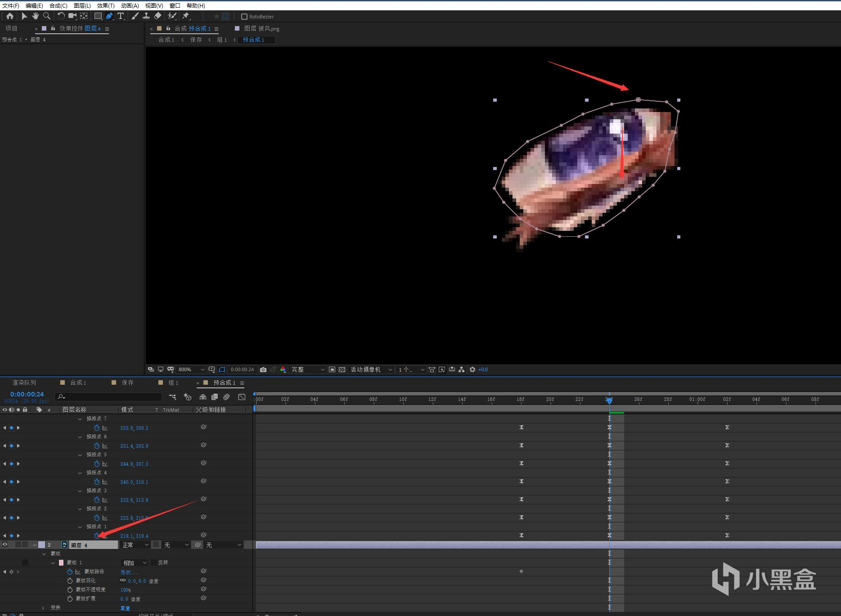Select the Pen tool

(109, 16)
